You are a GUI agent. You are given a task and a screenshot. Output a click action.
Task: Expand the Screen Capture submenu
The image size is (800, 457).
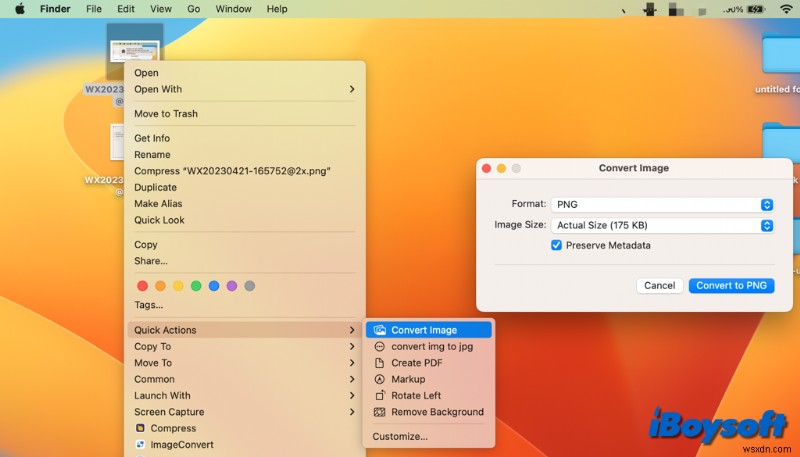pos(245,412)
